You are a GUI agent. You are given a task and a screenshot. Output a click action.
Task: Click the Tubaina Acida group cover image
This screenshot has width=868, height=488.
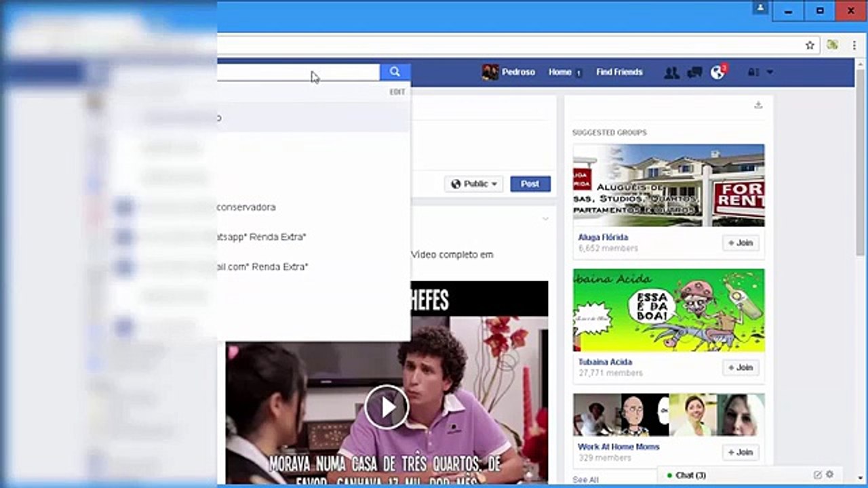click(669, 310)
